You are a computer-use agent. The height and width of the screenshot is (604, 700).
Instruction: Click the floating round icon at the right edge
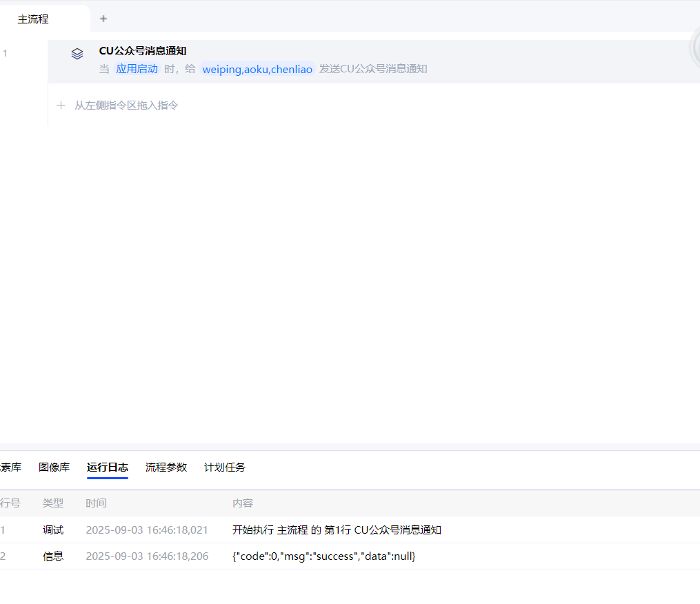coord(695,48)
